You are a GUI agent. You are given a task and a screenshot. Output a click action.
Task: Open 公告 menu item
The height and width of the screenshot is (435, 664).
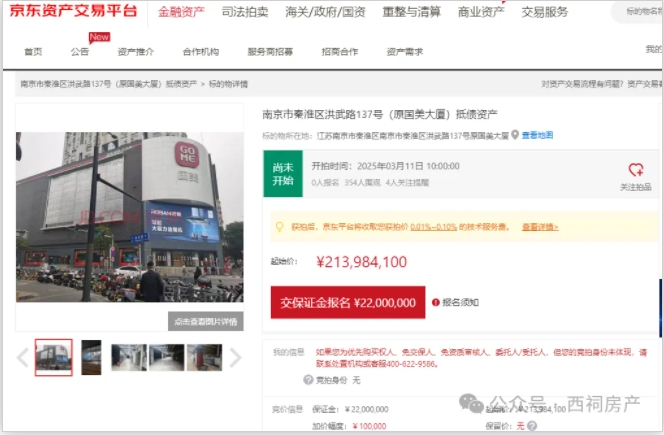coord(80,51)
